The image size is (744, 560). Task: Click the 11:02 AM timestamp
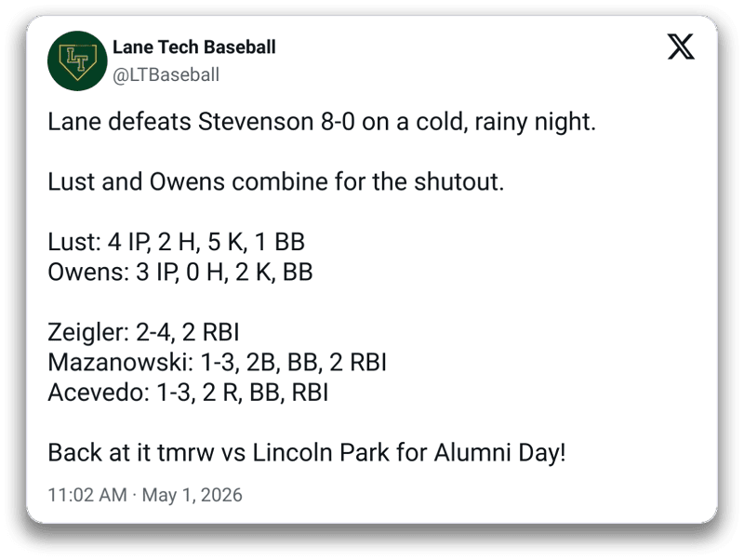click(x=87, y=495)
